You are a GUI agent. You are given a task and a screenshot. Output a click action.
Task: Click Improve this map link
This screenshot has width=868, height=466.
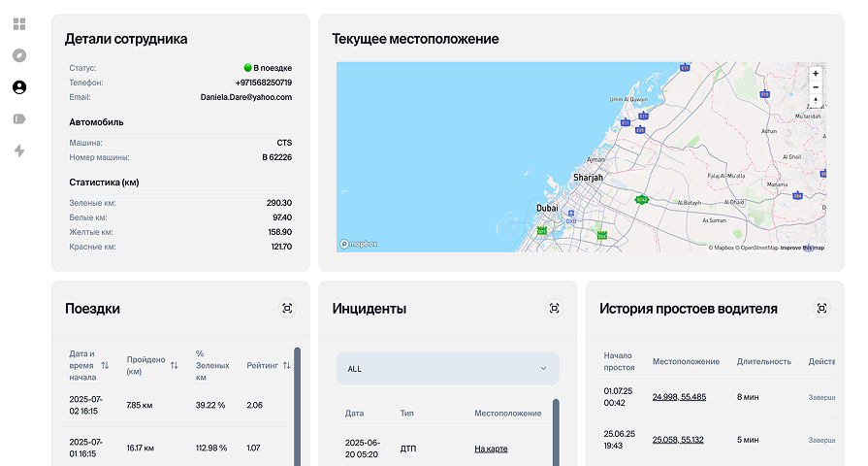(803, 248)
